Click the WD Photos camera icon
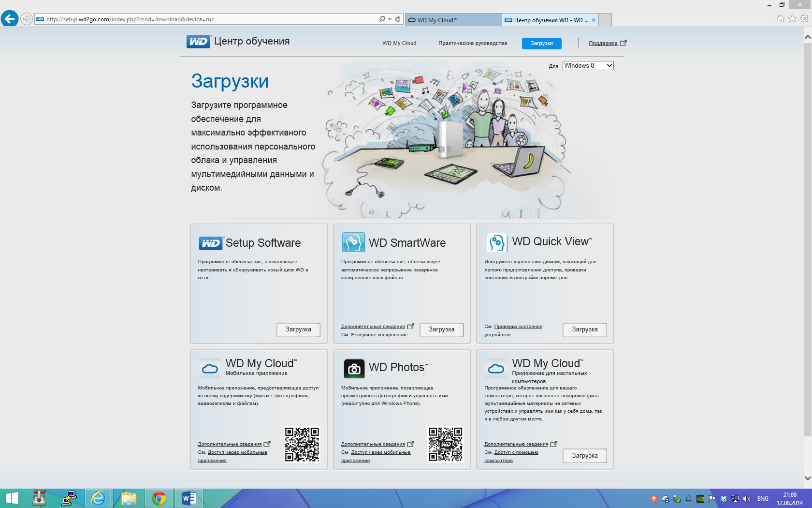This screenshot has height=508, width=812. click(x=354, y=369)
